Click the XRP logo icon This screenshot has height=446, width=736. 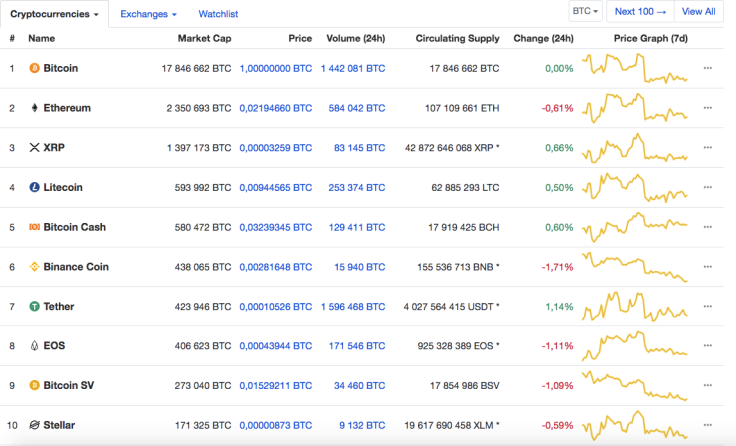[x=34, y=148]
